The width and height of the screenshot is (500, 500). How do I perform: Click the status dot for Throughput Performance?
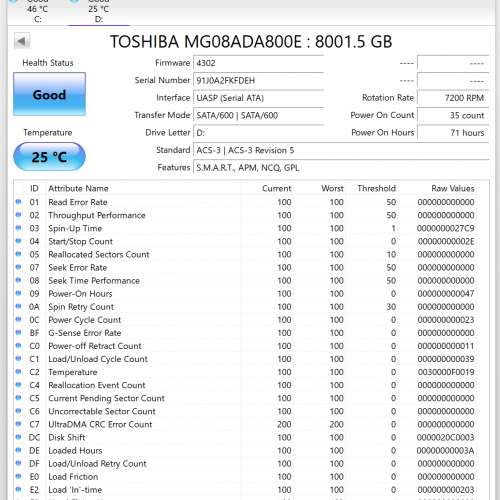point(18,215)
